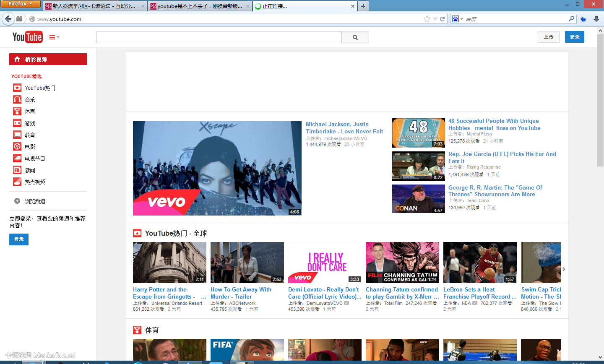Open 48 Successful People With Unique Hobbies link
The width and height of the screenshot is (604, 364).
click(x=495, y=125)
